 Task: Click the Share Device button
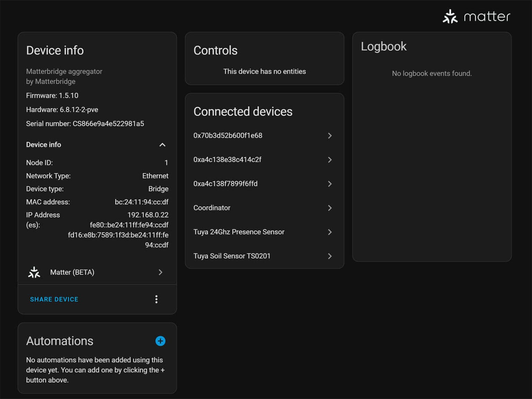[x=54, y=299]
